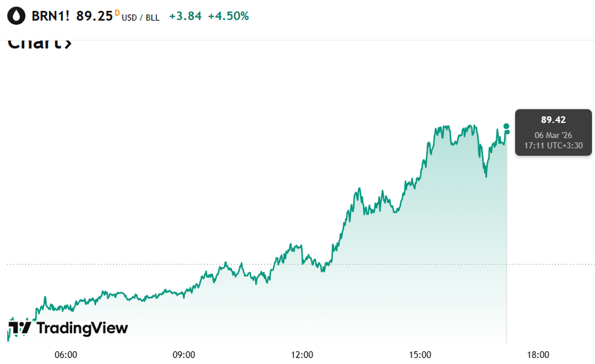595x364 pixels.
Task: Click the 17:11 UTC+3:30 tooltip time
Action: (553, 146)
